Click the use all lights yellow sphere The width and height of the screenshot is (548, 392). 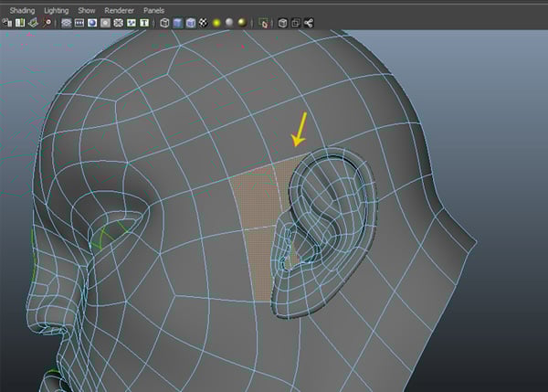click(216, 23)
